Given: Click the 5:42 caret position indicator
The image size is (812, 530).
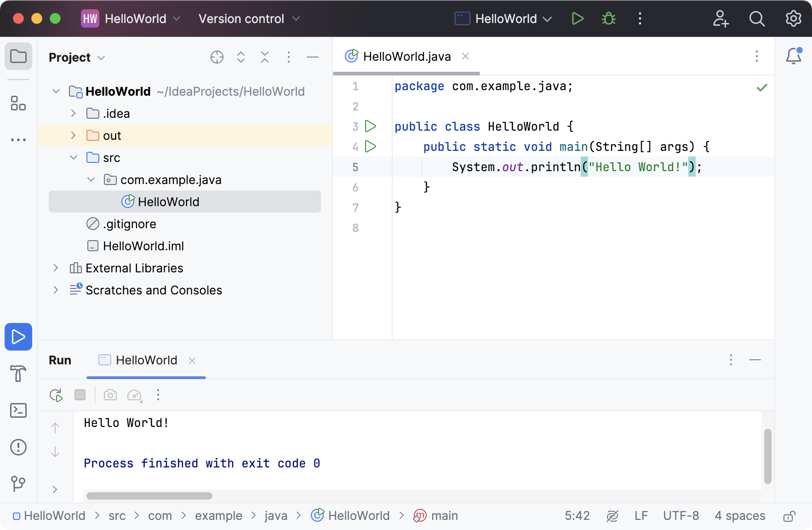Looking at the screenshot, I should [578, 516].
